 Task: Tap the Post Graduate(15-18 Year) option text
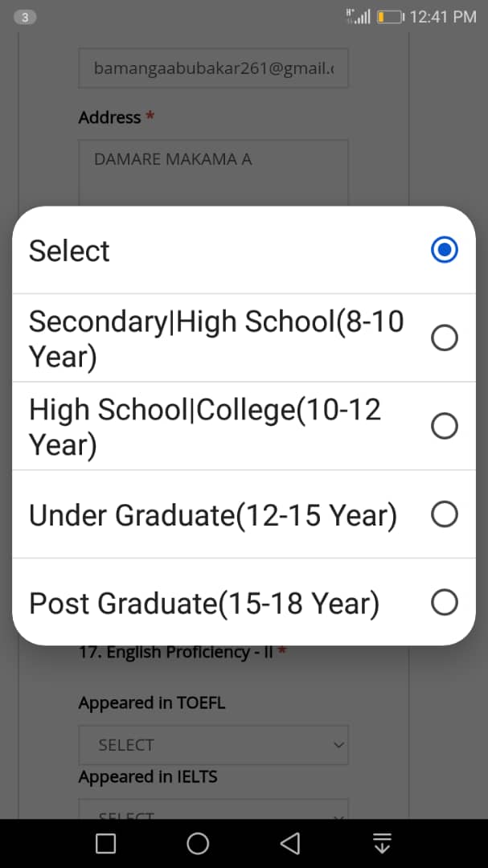coord(204,603)
